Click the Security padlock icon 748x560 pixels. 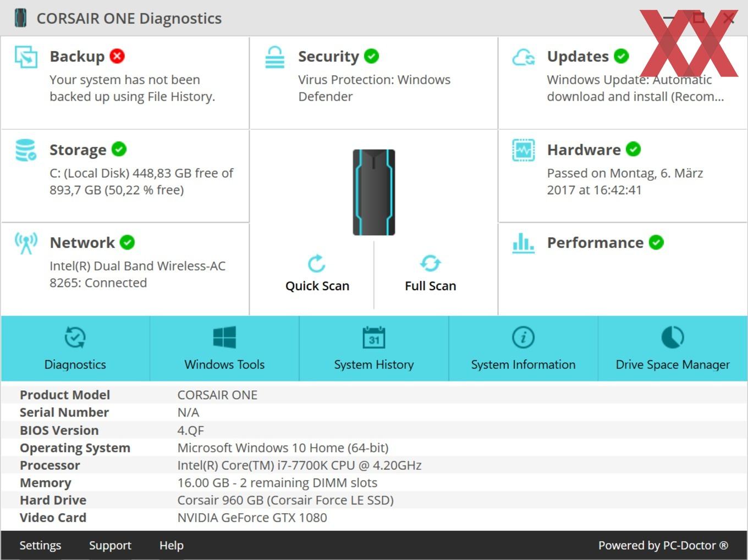click(x=274, y=57)
